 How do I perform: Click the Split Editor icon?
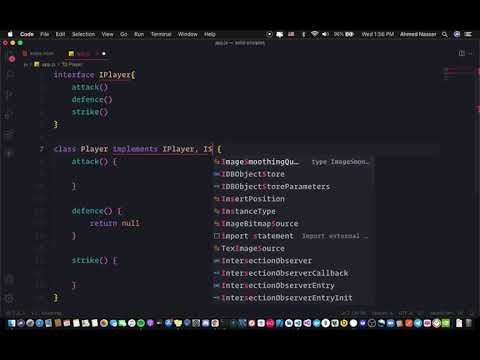point(462,53)
